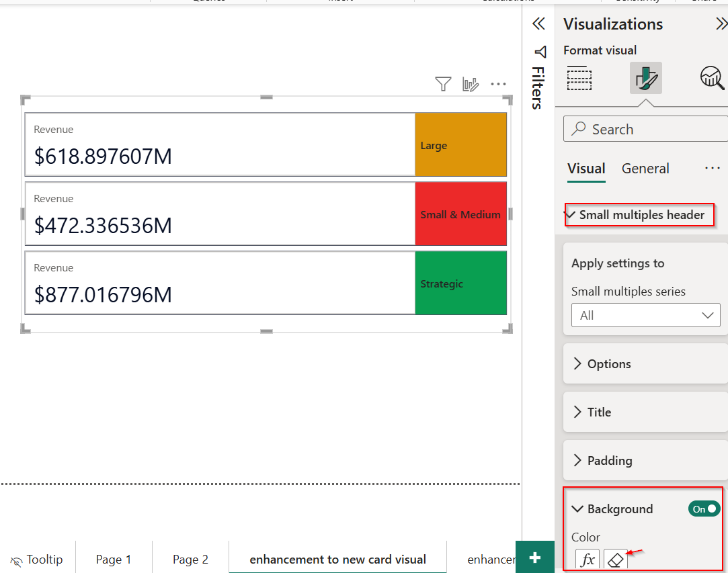Viewport: 728px width, 573px height.
Task: Open the Tooltip page tab
Action: tap(37, 560)
